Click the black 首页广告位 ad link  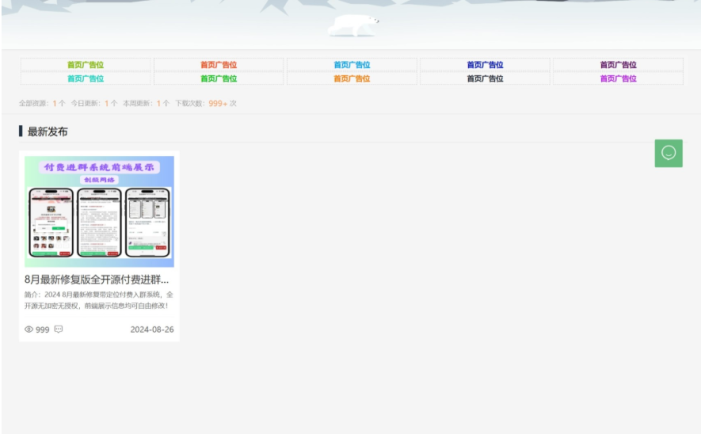pos(485,78)
